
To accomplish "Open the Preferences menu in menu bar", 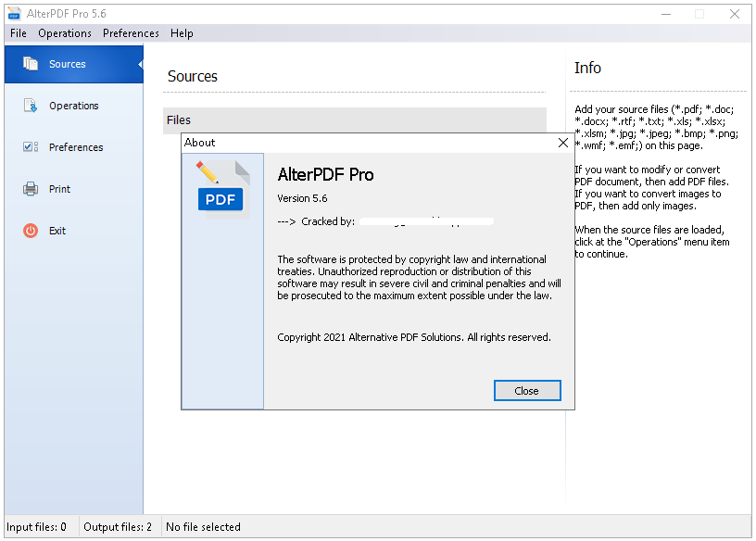I will coord(131,33).
